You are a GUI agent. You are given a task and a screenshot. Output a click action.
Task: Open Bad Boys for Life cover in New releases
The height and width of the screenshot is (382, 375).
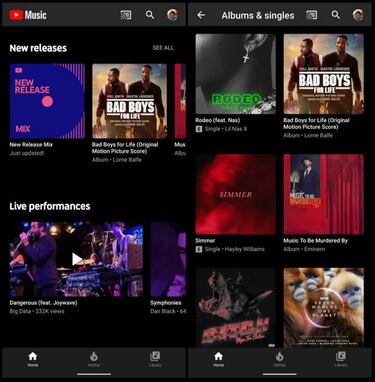point(130,101)
